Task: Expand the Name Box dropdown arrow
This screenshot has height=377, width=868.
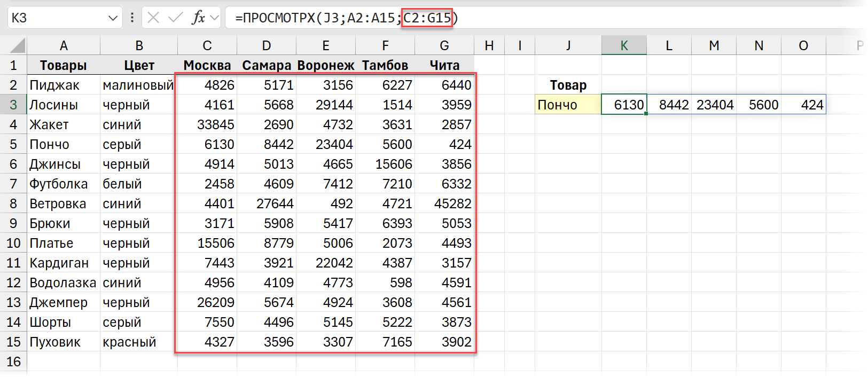Action: point(113,18)
